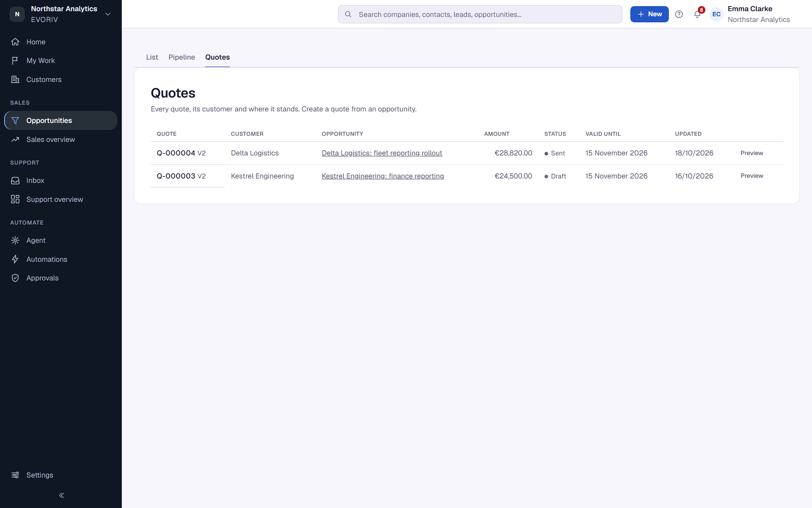
Task: Click the Inbox tray icon
Action: [x=15, y=181]
